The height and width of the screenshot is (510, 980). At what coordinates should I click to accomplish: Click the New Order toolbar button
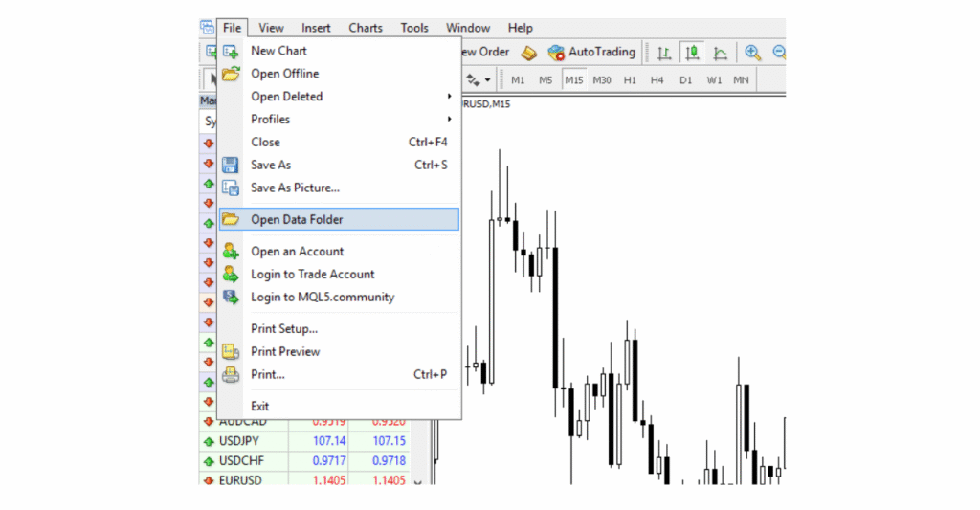tap(485, 53)
